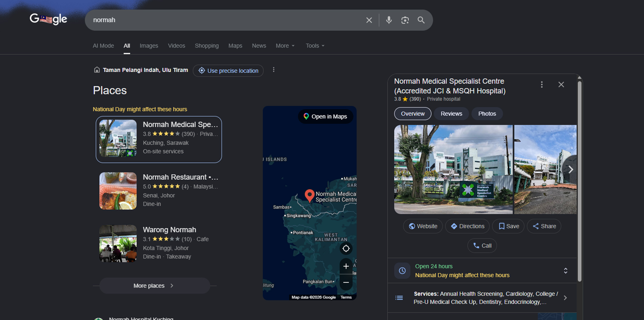Click in the search input field
The image size is (644, 320).
[226, 20]
